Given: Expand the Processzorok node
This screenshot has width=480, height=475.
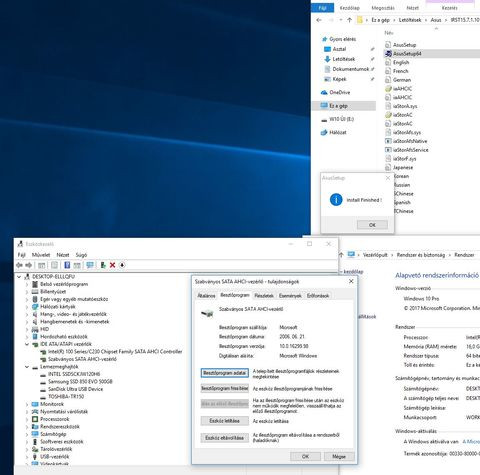Looking at the screenshot, I should click(x=27, y=419).
